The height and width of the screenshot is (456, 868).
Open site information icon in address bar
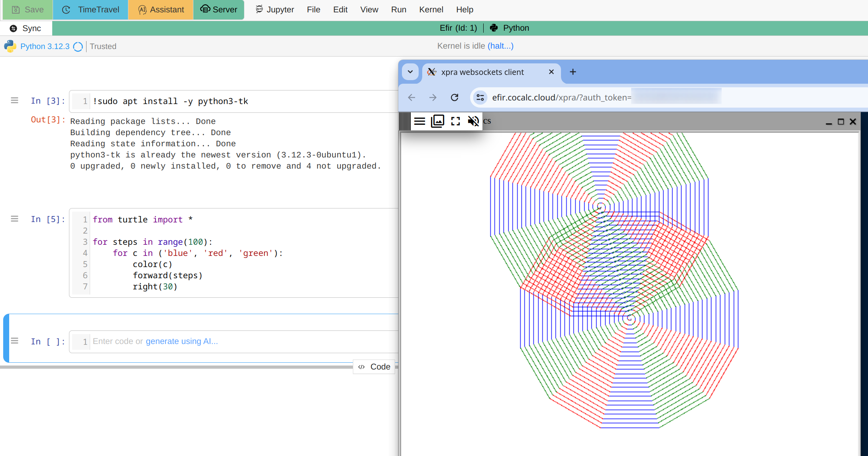pos(480,98)
